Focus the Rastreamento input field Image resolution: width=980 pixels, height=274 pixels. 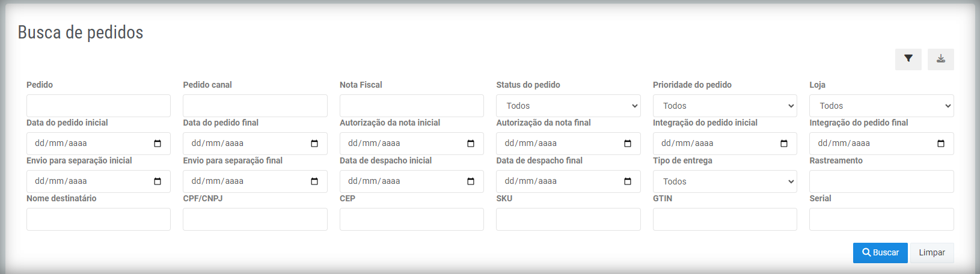click(881, 181)
